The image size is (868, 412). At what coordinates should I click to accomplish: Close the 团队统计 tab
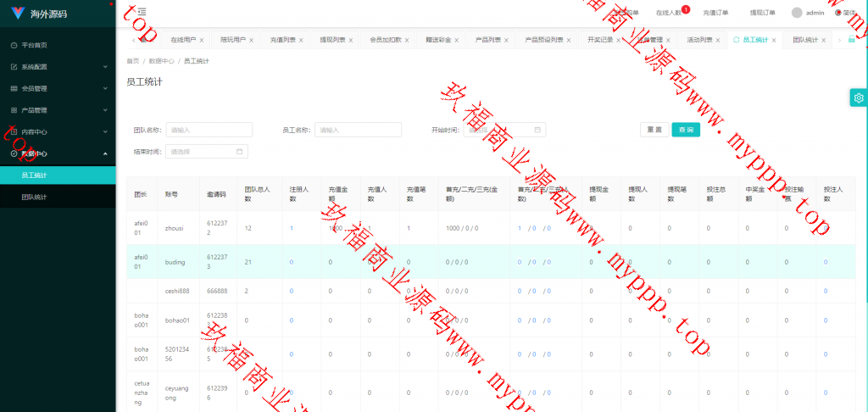coord(823,41)
